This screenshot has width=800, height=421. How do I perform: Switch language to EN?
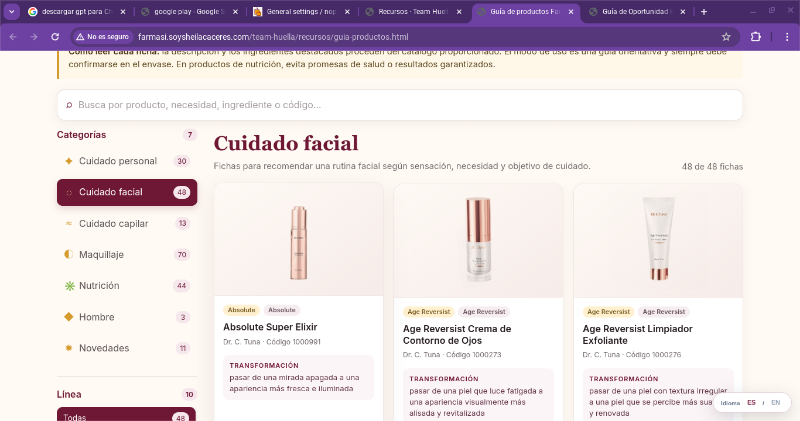776,403
